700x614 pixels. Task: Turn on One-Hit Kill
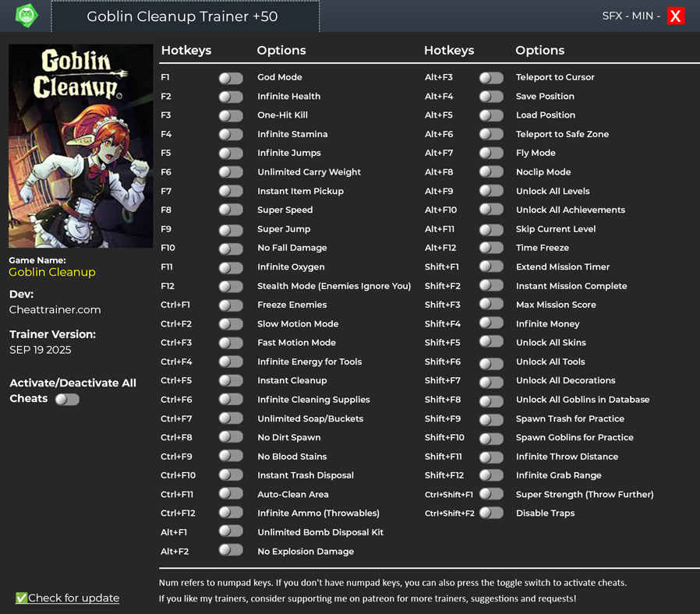(x=231, y=115)
